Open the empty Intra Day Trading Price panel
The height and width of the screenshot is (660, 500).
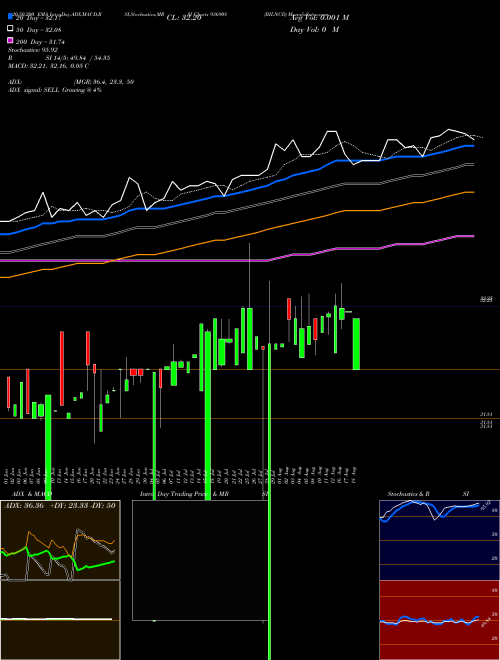[200, 560]
